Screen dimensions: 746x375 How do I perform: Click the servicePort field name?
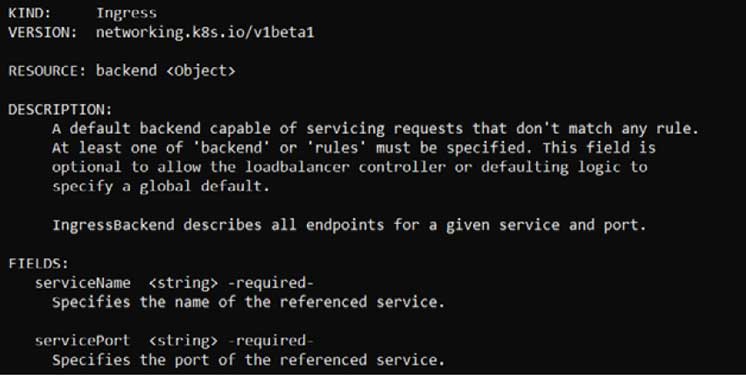82,341
